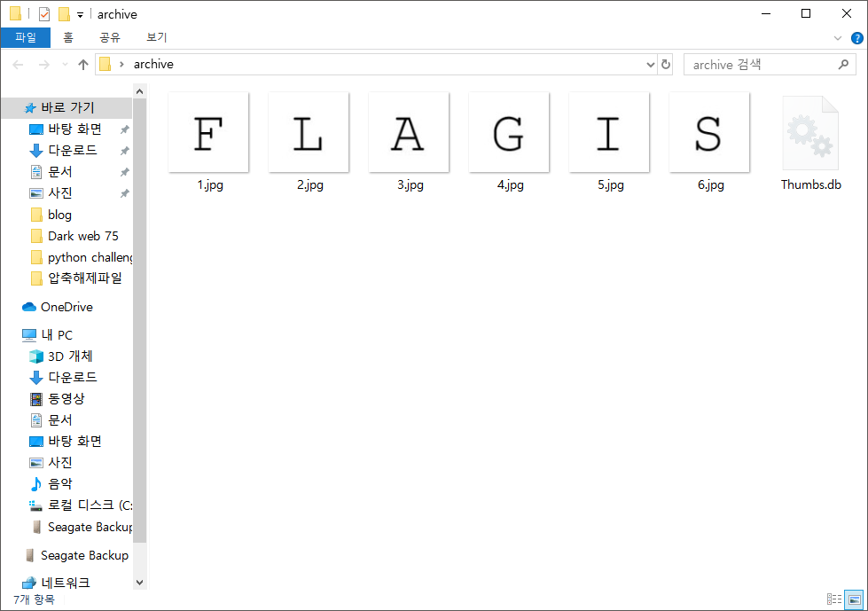Screen dimensions: 868x611
Task: Go up one folder level
Action: (83, 65)
